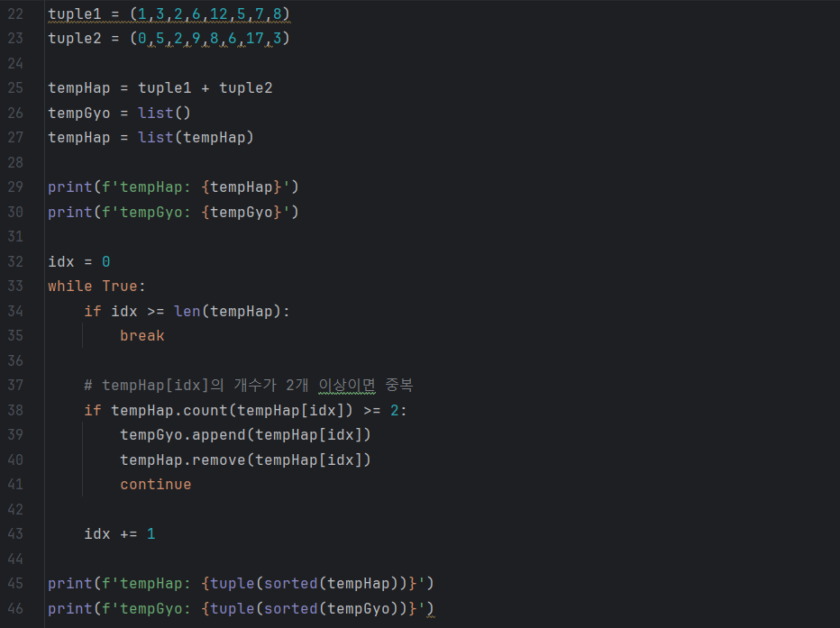Click the tempHap.remove statement on line 40
Image resolution: width=840 pixels, height=628 pixels.
click(245, 460)
